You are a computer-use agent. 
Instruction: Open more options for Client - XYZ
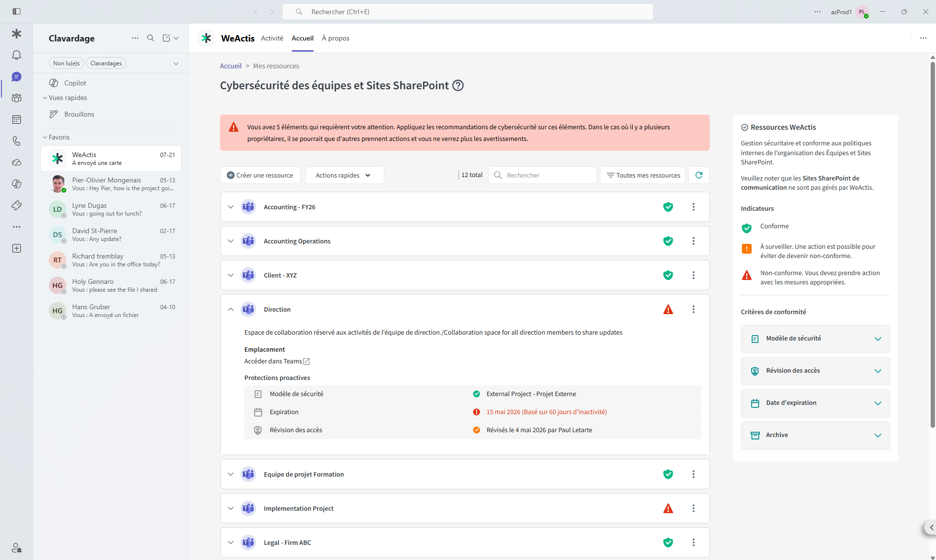pyautogui.click(x=694, y=275)
